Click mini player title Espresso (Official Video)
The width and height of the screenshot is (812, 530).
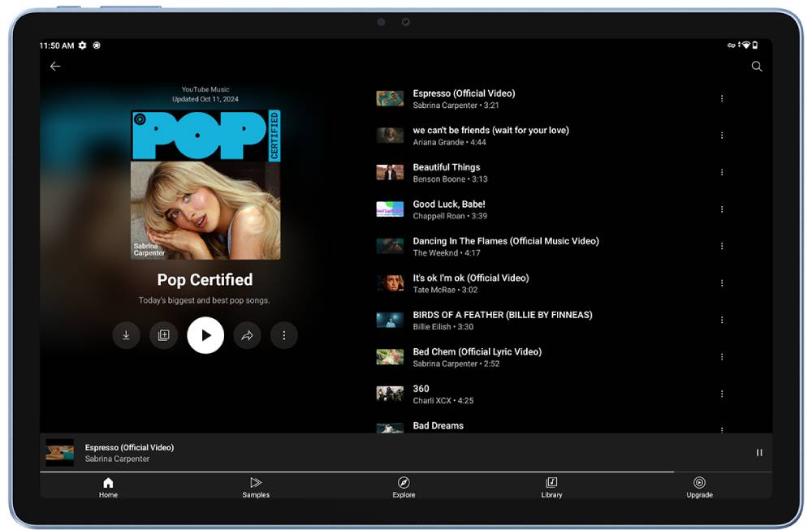click(129, 448)
